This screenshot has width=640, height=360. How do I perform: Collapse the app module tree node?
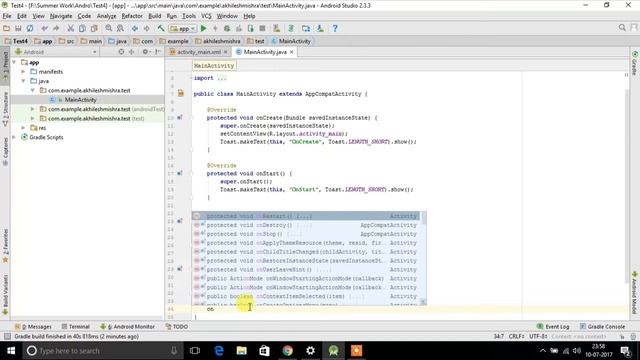click(14, 62)
